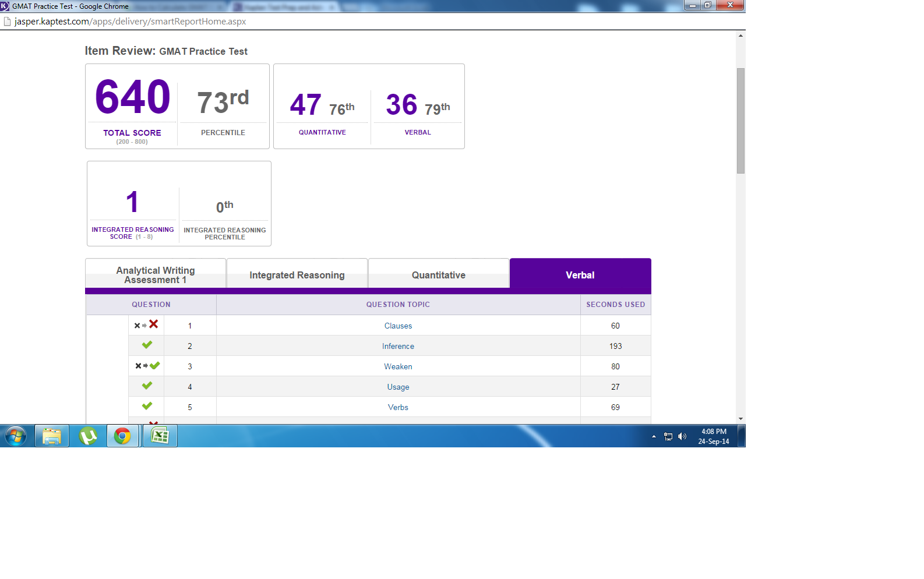
Task: Switch to the Integrated Reasoning tab
Action: (x=297, y=274)
